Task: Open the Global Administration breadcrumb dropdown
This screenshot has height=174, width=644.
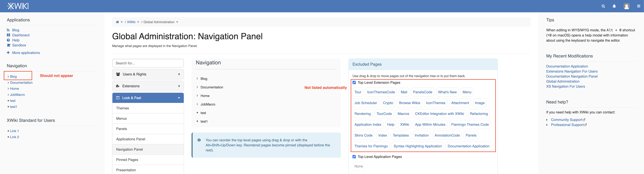Action: coord(177,22)
